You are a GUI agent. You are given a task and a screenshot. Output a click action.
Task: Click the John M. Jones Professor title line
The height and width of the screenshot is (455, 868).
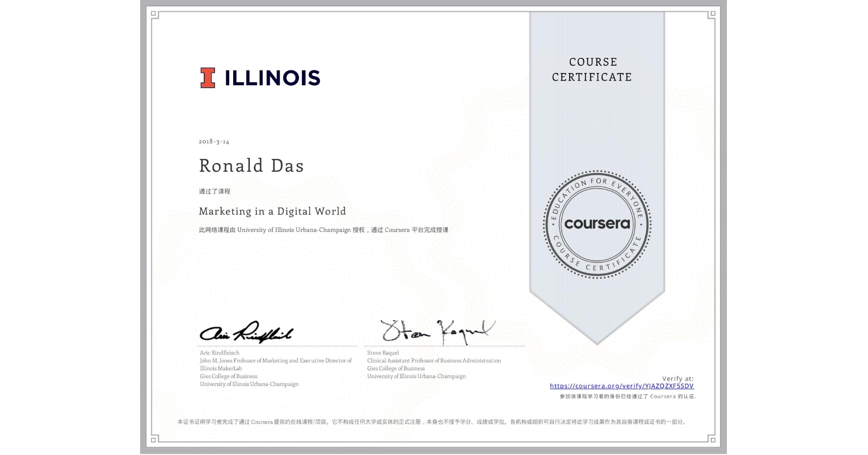click(276, 360)
